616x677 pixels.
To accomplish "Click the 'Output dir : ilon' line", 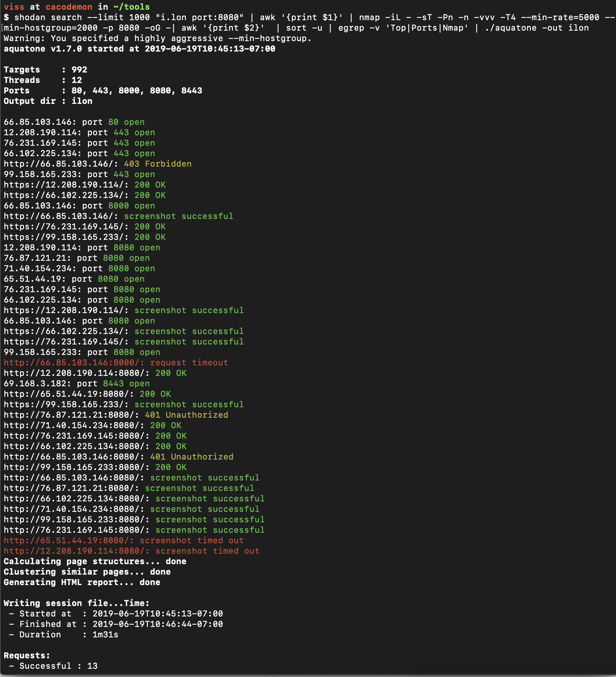I will click(x=48, y=101).
